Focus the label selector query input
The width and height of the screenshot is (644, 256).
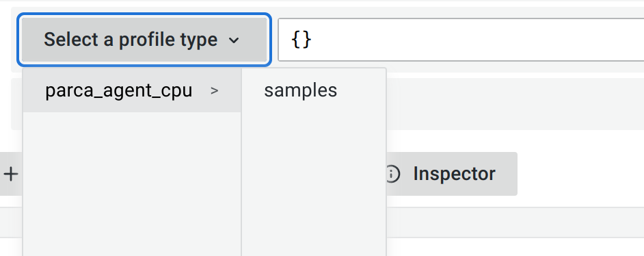click(x=461, y=40)
